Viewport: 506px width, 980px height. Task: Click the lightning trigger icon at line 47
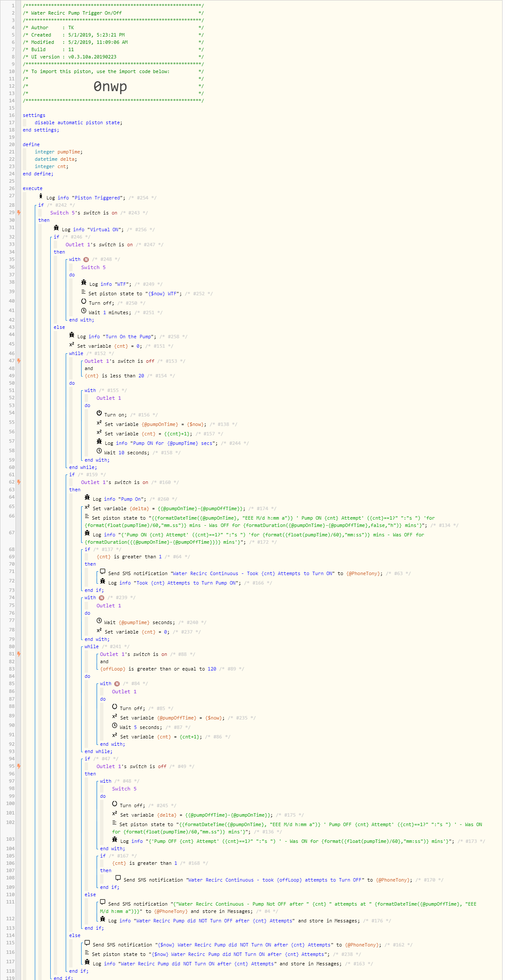click(x=18, y=361)
